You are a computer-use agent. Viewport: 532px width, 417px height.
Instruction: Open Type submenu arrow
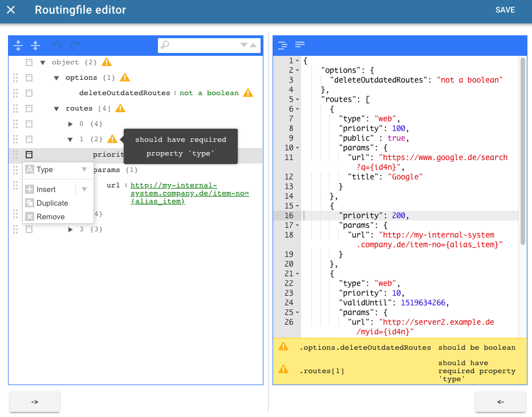click(x=84, y=169)
